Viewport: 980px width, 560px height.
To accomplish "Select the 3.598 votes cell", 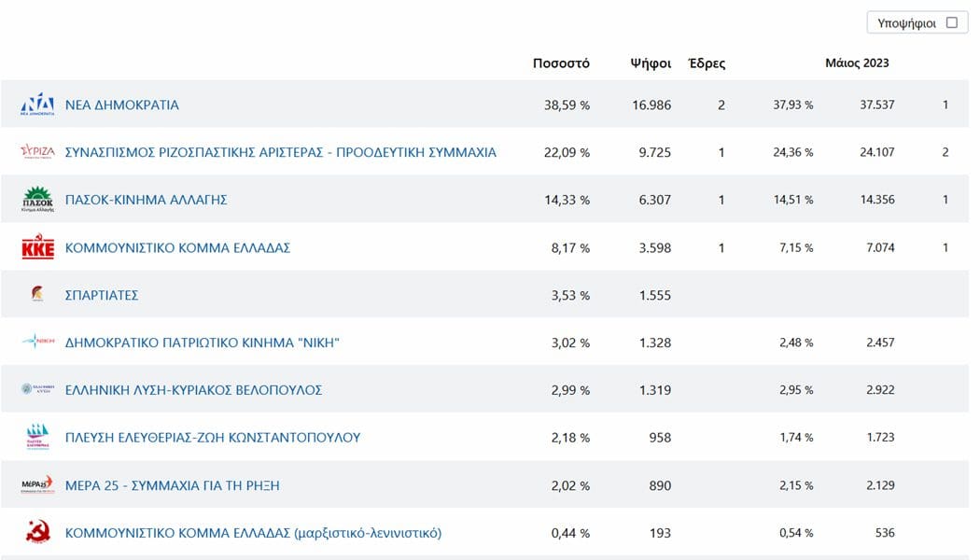I will click(654, 248).
